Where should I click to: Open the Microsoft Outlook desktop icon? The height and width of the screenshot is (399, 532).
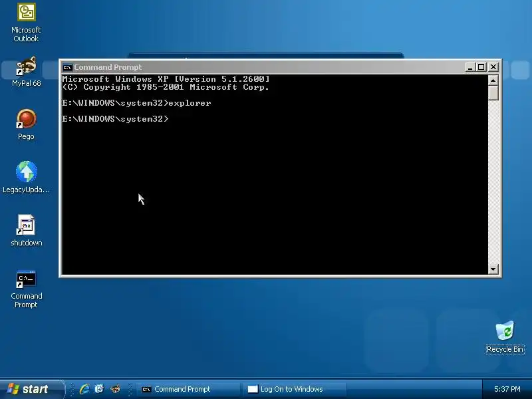(26, 23)
